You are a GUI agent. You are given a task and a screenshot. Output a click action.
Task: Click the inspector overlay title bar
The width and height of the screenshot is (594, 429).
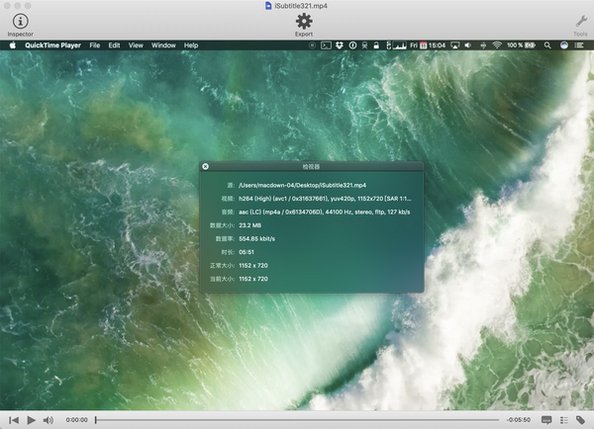(x=311, y=166)
